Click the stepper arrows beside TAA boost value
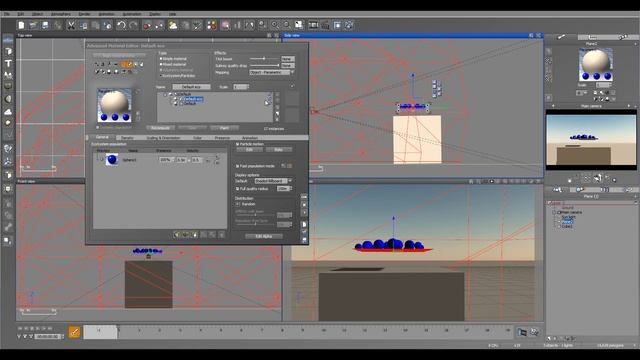Image resolution: width=640 pixels, height=360 pixels. coord(293,59)
